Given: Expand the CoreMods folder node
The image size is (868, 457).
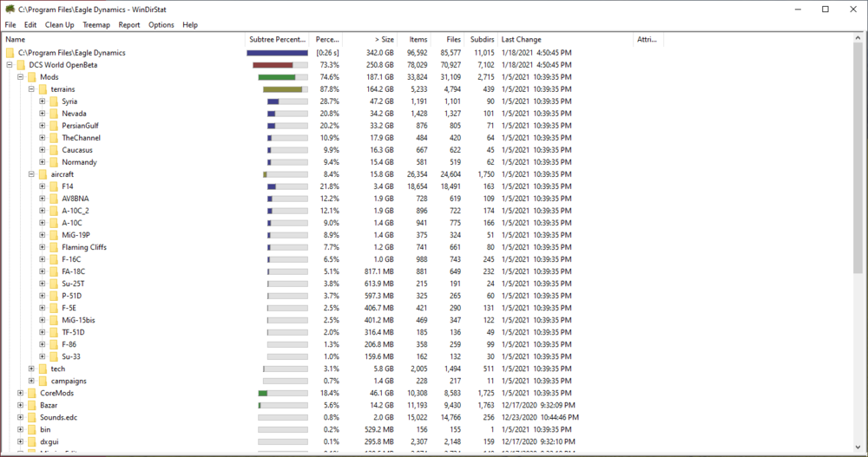Looking at the screenshot, I should click(21, 393).
